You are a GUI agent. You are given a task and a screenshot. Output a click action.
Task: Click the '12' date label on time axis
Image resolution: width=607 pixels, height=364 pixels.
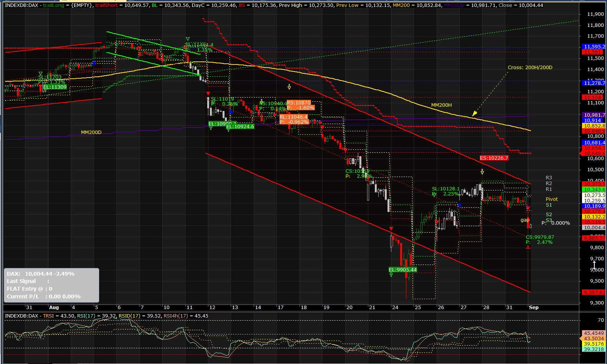point(212,308)
